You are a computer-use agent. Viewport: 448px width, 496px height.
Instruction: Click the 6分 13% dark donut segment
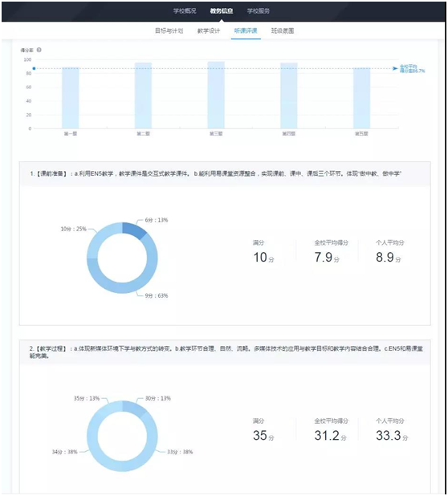pos(133,230)
